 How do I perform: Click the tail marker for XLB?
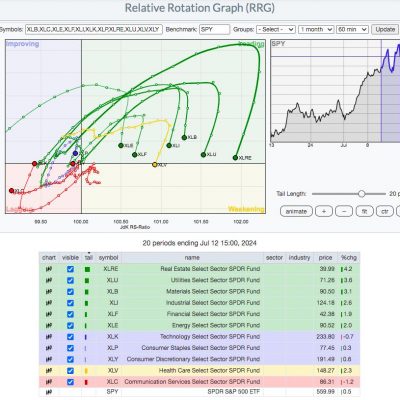pyautogui.click(x=87, y=292)
